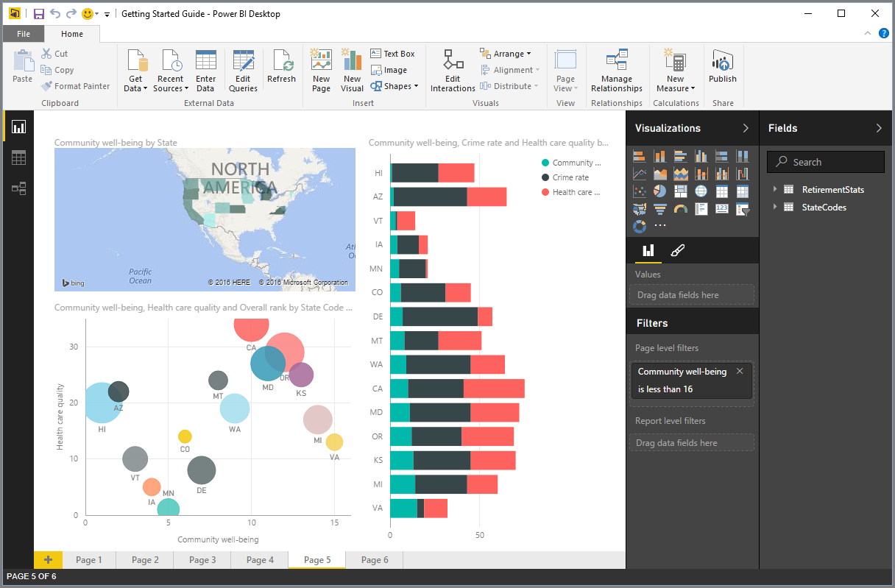Click the Refresh icon in ribbon
This screenshot has height=588, width=895.
pyautogui.click(x=281, y=68)
